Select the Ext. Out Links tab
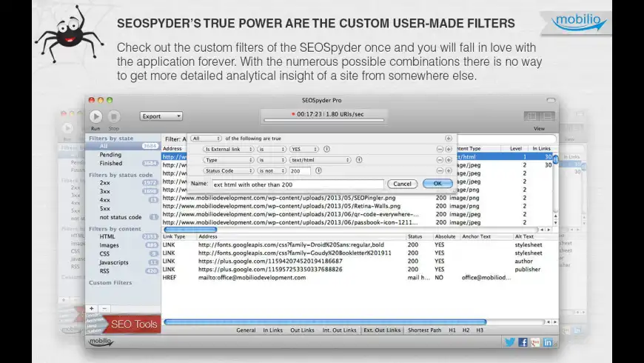Viewport: 644px width, 363px height. 382,330
